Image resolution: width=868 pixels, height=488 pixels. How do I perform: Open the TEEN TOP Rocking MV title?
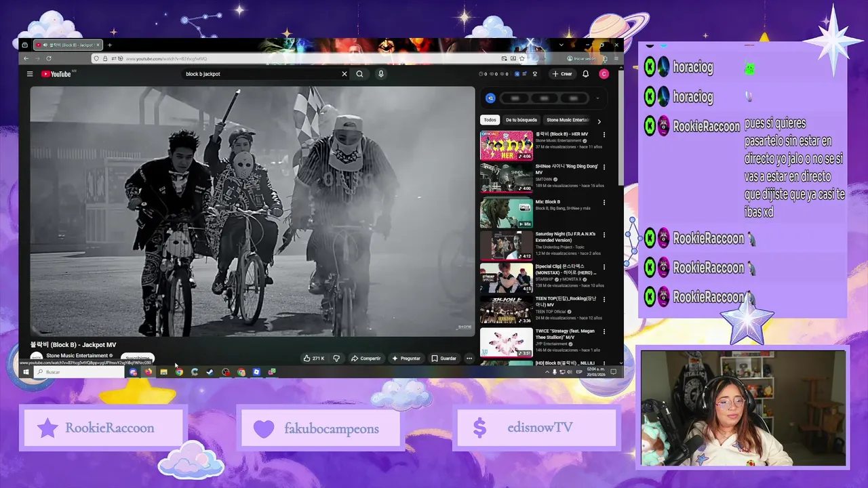[x=567, y=302]
